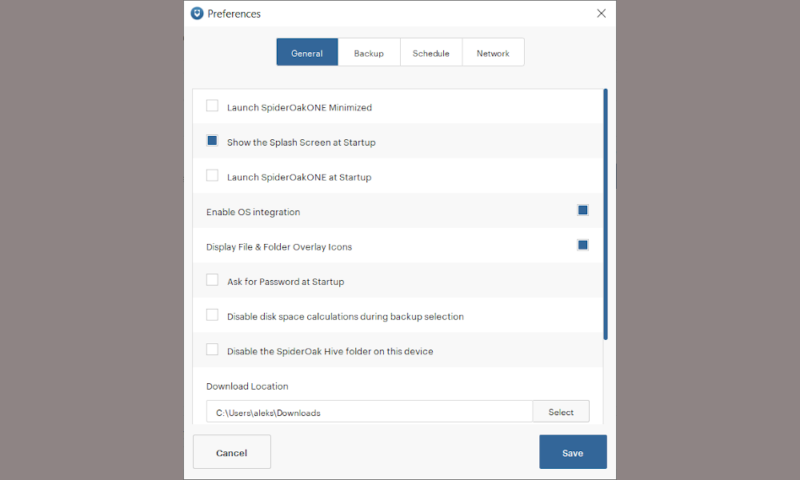800x480 pixels.
Task: Click the vertical scrollbar in settings list
Action: pos(605,214)
